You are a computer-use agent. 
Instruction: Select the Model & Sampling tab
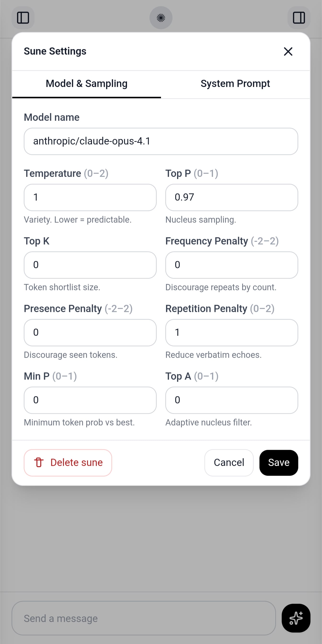[x=86, y=84]
